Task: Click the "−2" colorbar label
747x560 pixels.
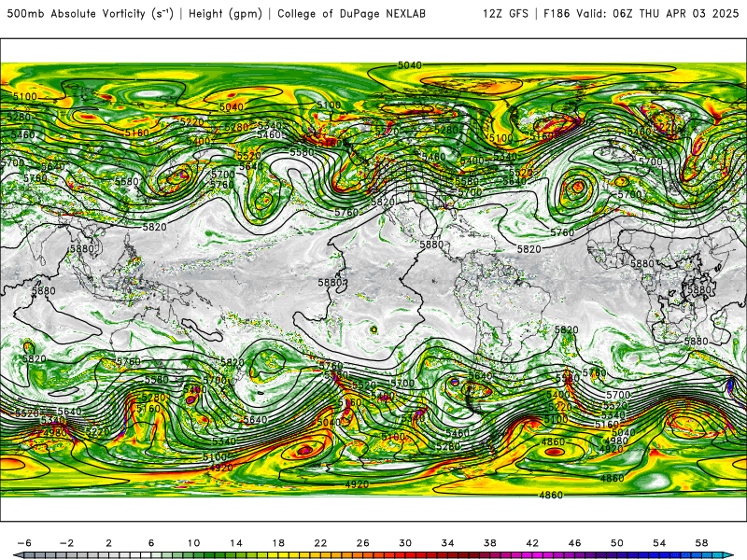Action: 66,543
